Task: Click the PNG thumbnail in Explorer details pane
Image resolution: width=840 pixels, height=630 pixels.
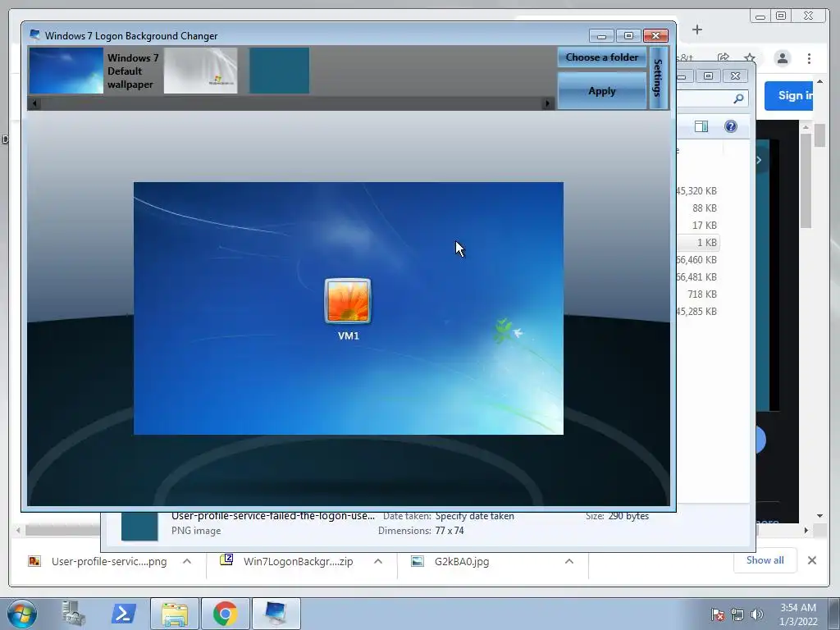Action: pyautogui.click(x=139, y=526)
